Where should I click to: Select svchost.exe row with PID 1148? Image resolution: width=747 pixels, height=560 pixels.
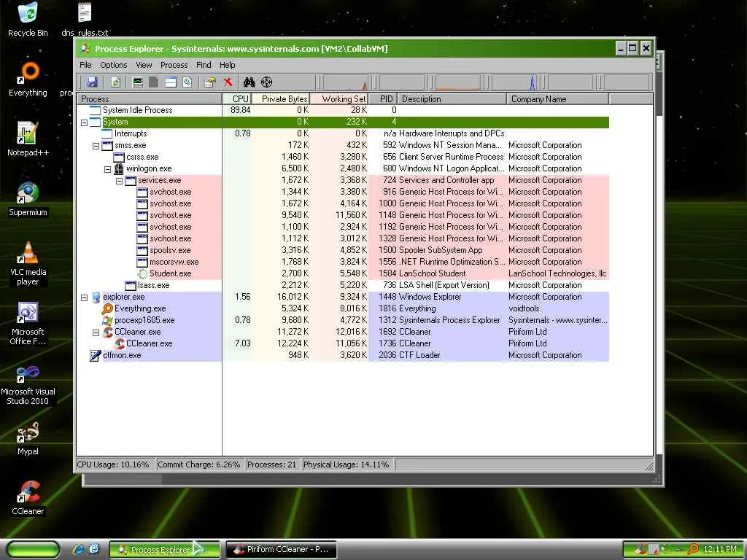click(x=343, y=215)
